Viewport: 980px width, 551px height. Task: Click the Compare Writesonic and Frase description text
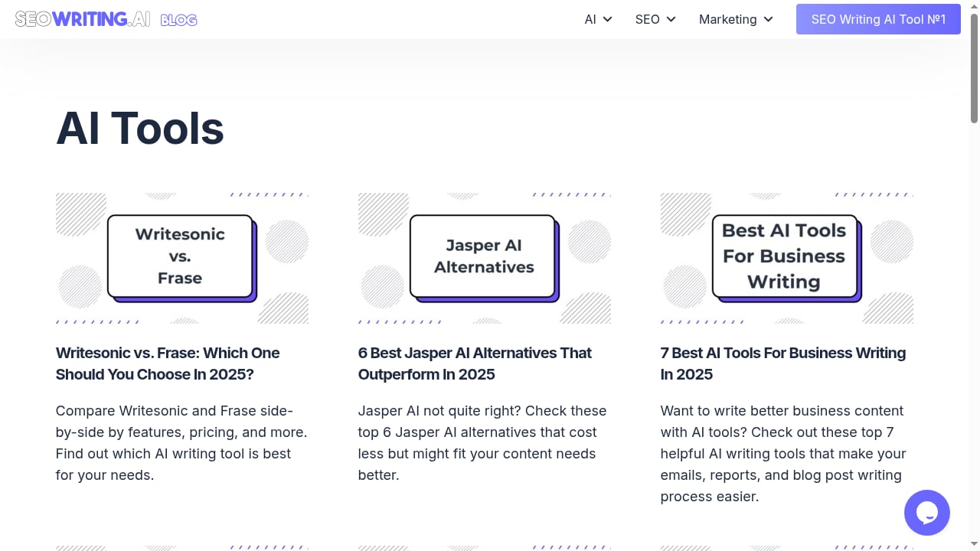(181, 443)
